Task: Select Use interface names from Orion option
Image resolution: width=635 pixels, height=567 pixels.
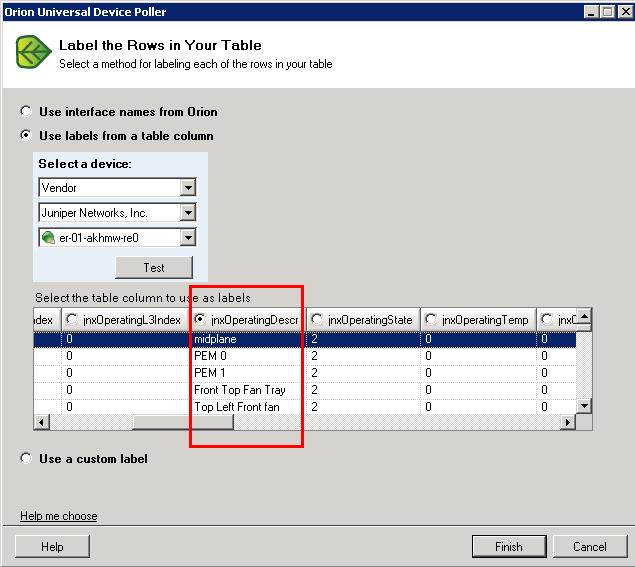Action: coord(26,111)
